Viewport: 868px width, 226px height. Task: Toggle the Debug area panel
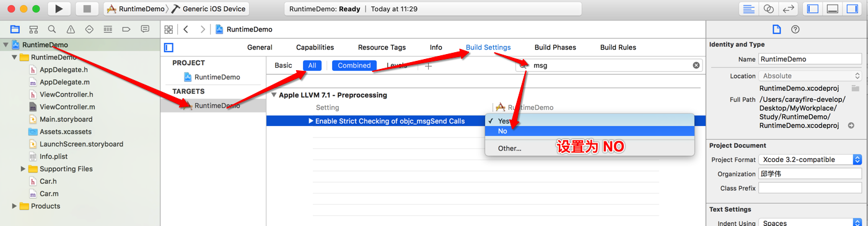833,9
